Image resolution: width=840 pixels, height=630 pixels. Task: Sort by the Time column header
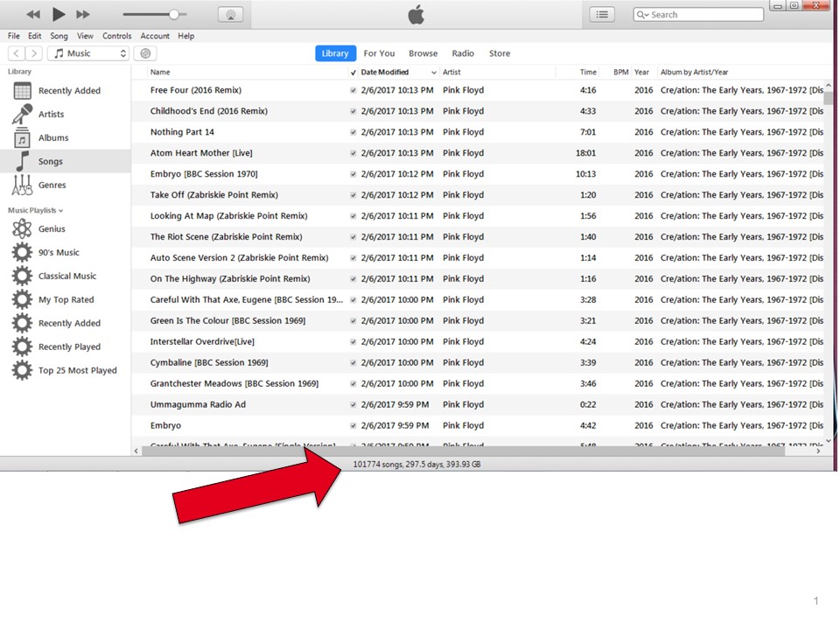588,73
